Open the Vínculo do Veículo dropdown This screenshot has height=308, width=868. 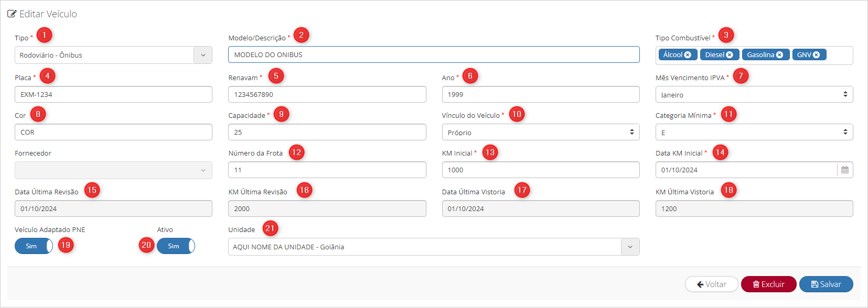[541, 132]
